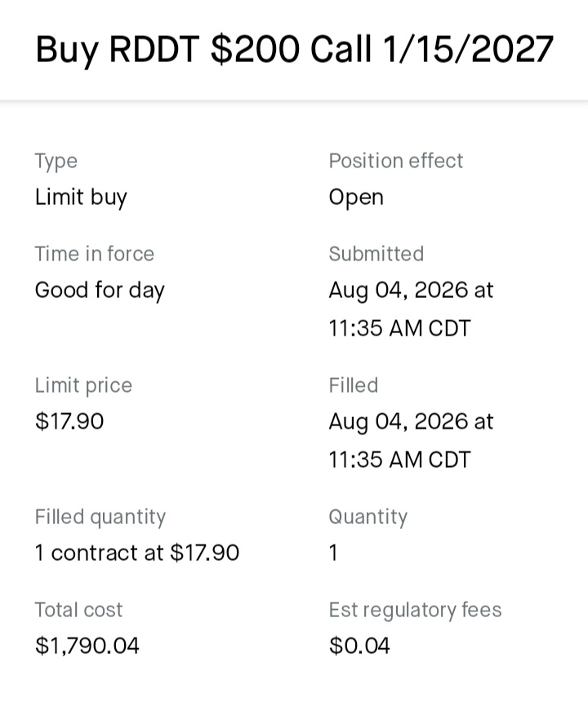This screenshot has height=720, width=588.
Task: Tap the $17.90 limit price value
Action: [69, 421]
